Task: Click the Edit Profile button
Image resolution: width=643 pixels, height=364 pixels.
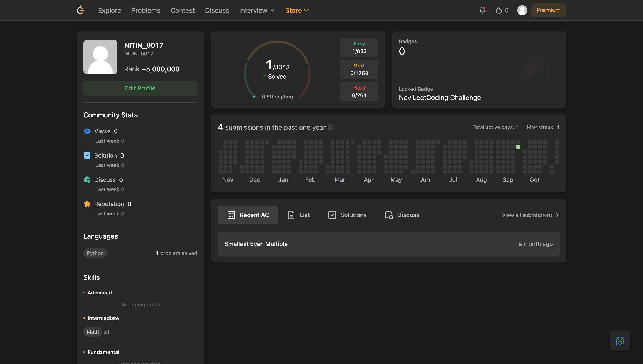Action: 140,88
